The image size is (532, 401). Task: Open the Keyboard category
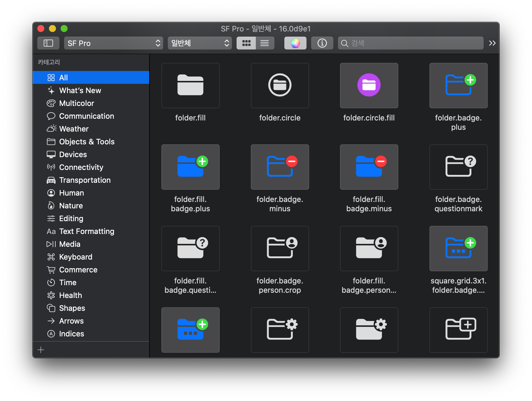[91, 257]
